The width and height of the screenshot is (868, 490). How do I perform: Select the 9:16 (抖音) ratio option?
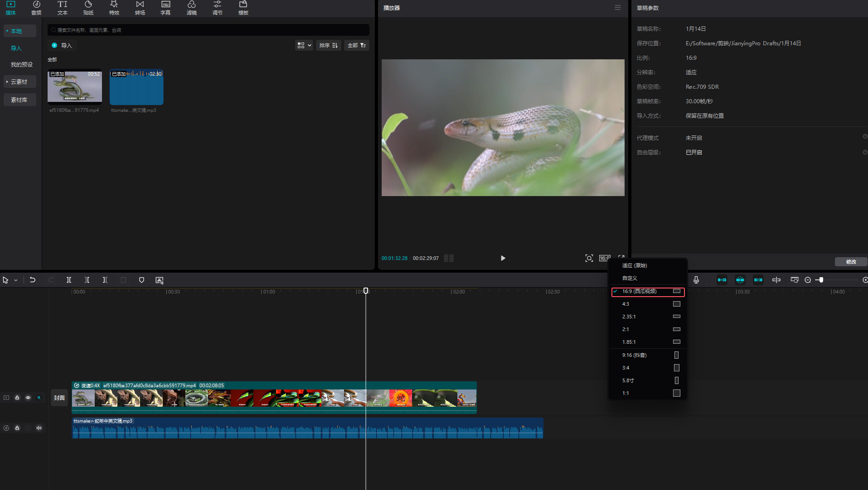pos(648,355)
